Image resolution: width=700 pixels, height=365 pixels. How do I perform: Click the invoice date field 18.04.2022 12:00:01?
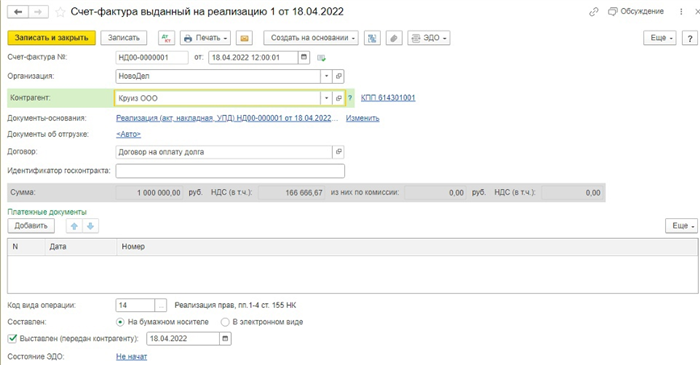pos(253,58)
